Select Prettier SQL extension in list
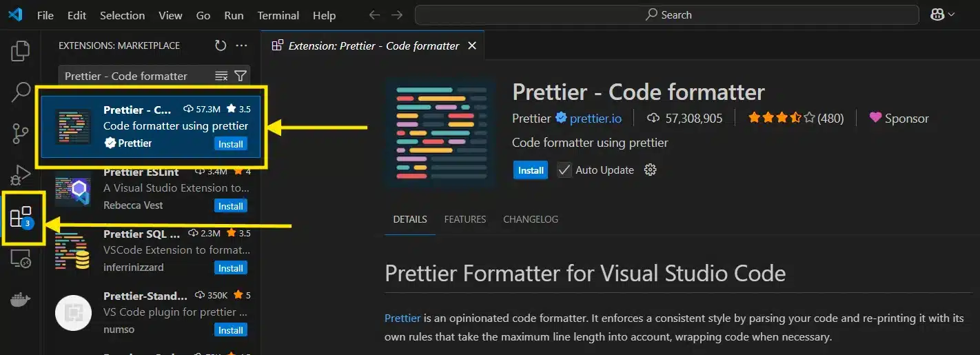Image resolution: width=980 pixels, height=355 pixels. point(151,251)
